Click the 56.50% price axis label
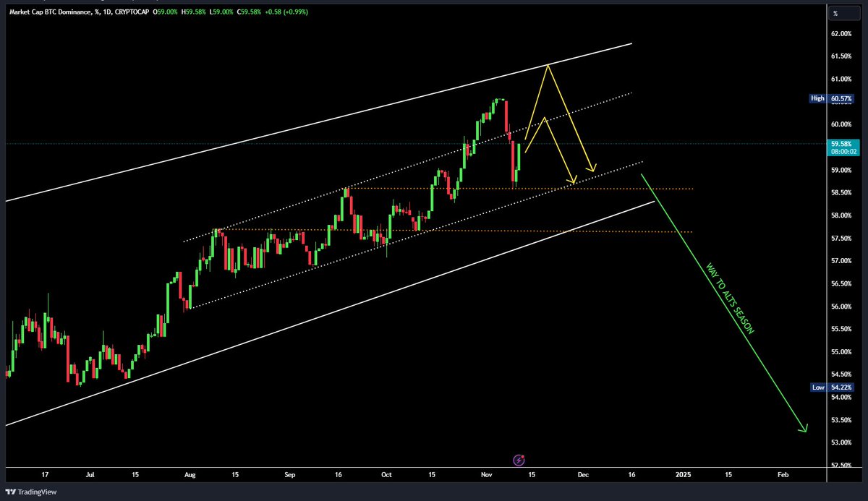 842,283
